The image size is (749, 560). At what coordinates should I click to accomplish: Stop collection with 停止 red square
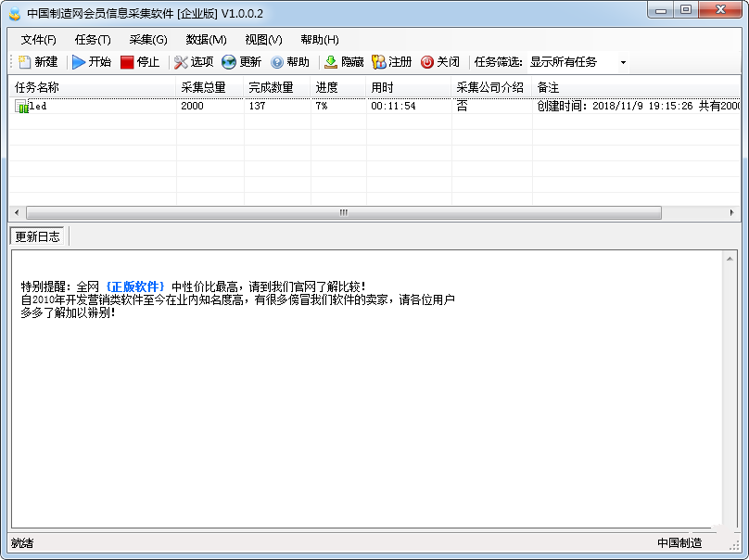127,62
